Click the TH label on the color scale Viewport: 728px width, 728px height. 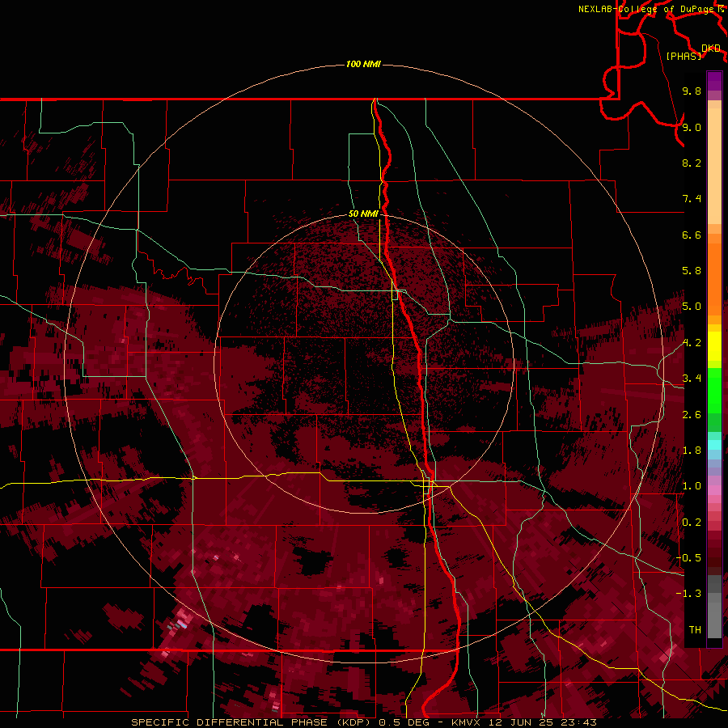(x=695, y=630)
